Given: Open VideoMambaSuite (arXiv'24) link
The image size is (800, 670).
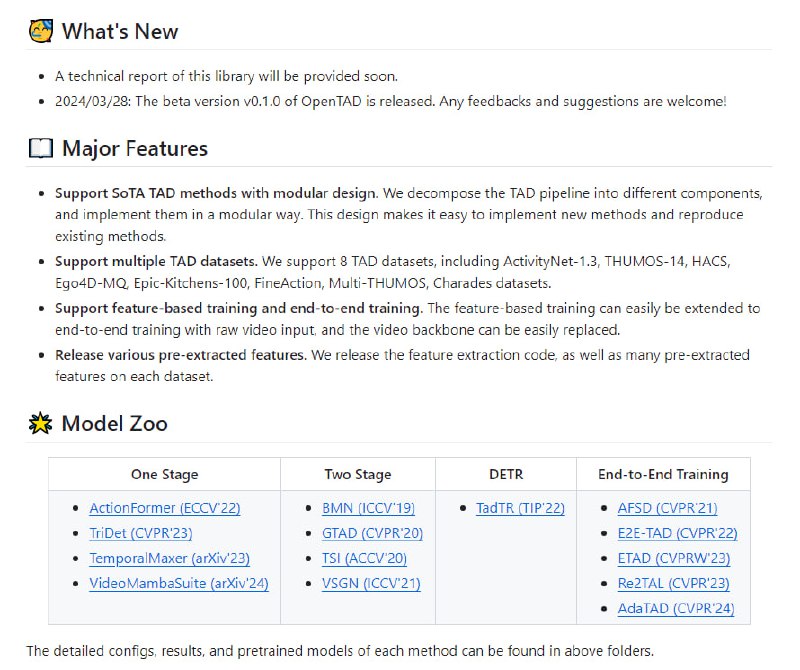Looking at the screenshot, I should pyautogui.click(x=178, y=583).
